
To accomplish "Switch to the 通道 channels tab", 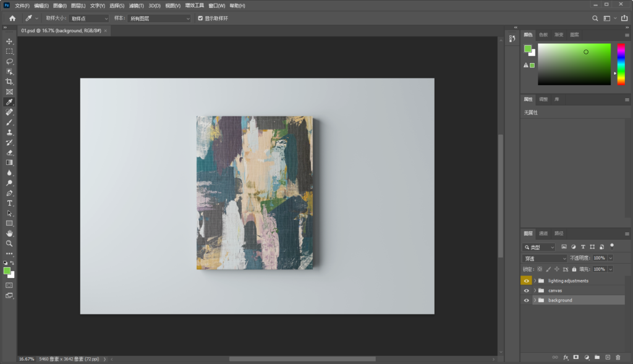I will (543, 233).
